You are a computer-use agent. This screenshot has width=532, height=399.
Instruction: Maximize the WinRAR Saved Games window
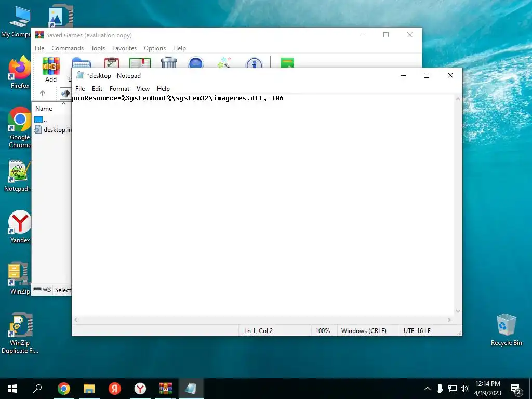[x=386, y=35]
